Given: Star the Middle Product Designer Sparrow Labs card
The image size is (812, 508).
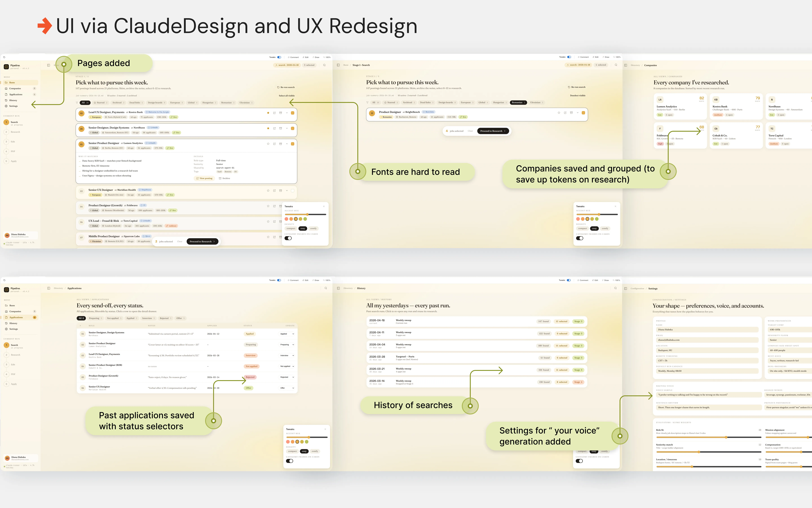Looking at the screenshot, I should point(268,237).
